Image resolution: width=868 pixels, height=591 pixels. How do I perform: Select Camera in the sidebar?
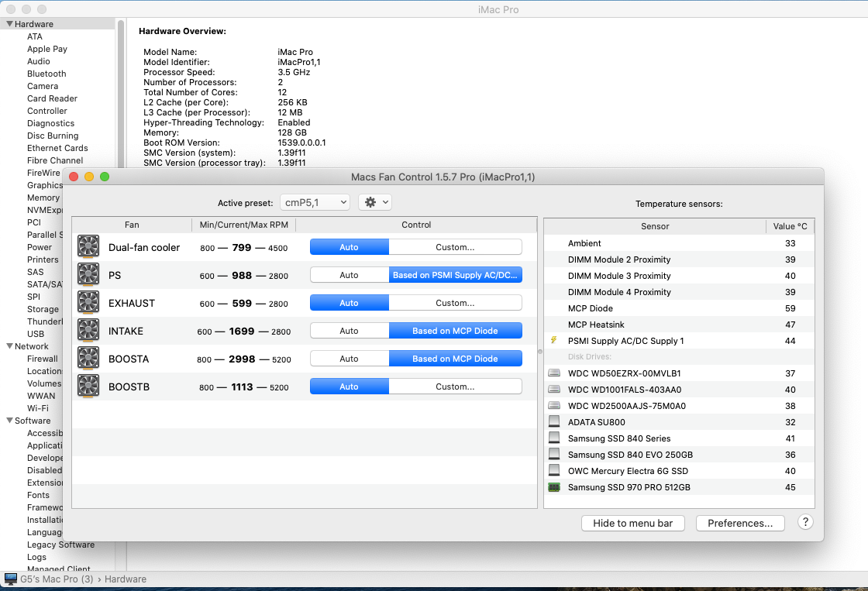pyautogui.click(x=43, y=86)
